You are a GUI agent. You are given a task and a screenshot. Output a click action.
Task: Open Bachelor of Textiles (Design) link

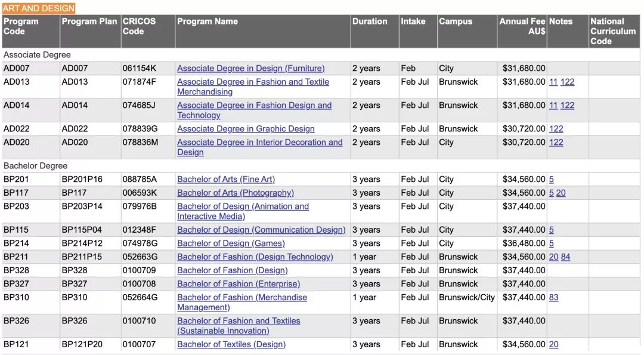231,344
